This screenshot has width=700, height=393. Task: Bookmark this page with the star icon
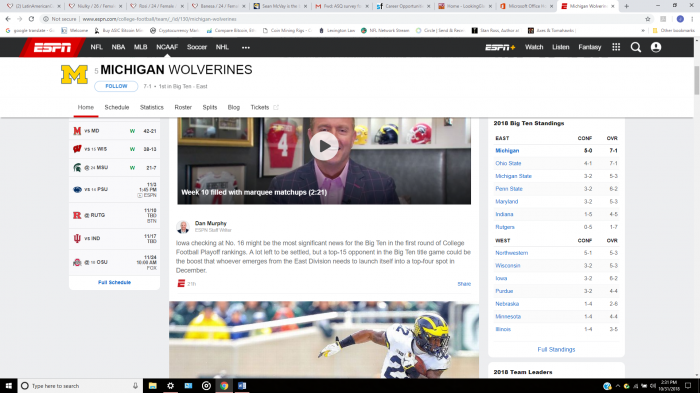tap(648, 19)
